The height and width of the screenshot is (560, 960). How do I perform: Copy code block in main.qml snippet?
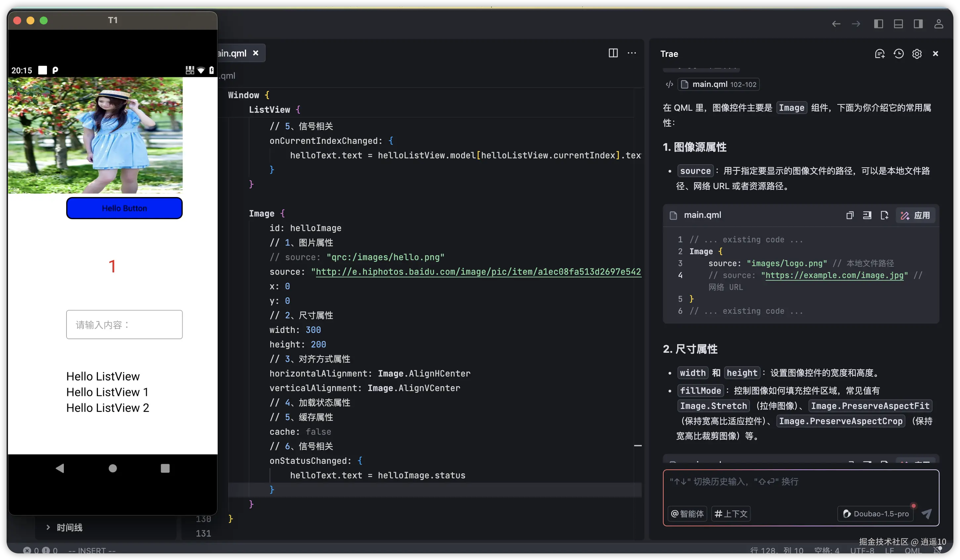(850, 216)
